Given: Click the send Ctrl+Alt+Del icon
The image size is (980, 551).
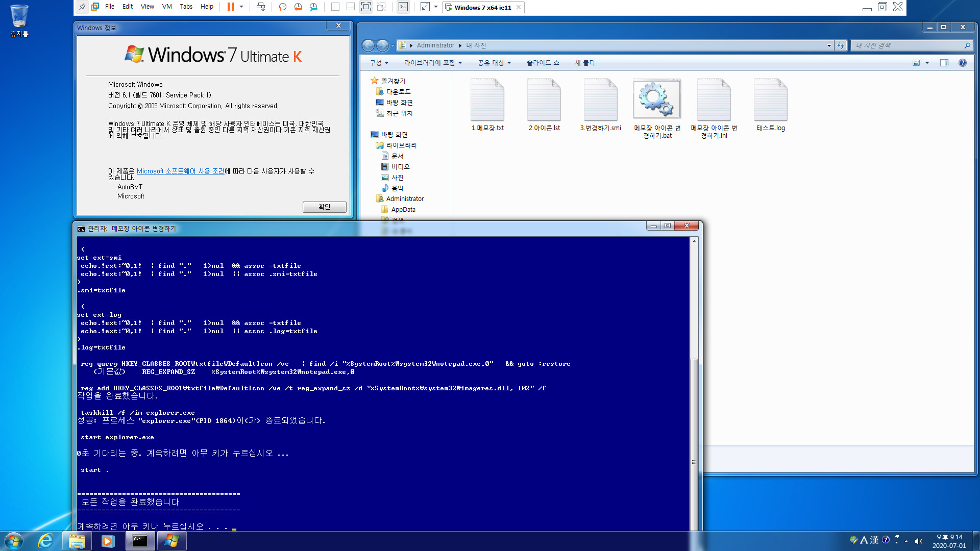Looking at the screenshot, I should tap(261, 7).
